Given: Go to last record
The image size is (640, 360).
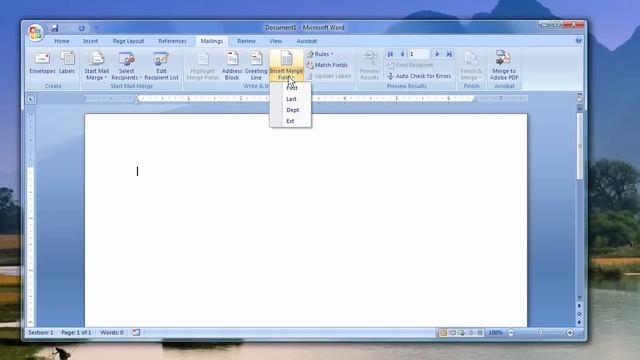Looking at the screenshot, I should (449, 54).
